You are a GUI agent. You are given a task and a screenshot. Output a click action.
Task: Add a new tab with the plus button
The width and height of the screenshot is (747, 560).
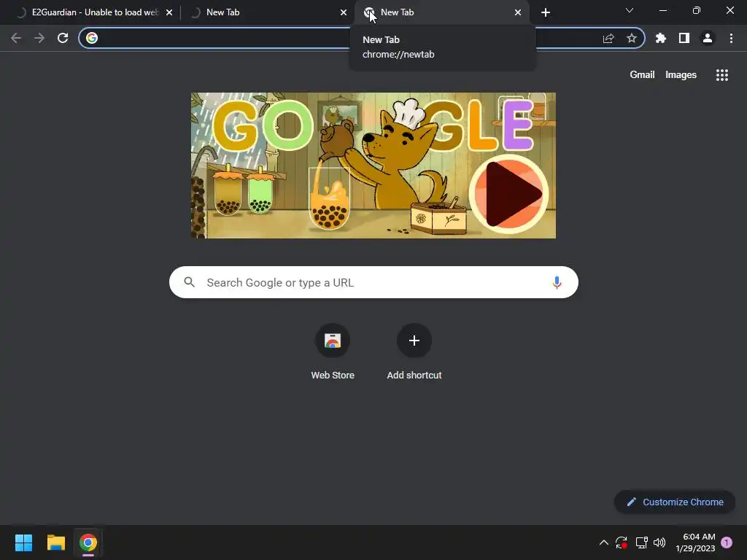[546, 12]
